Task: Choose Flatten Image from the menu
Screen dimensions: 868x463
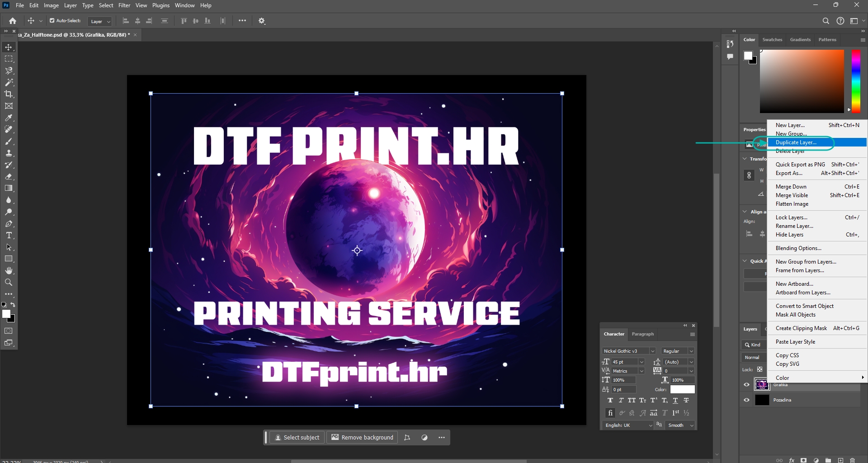Action: point(817,204)
